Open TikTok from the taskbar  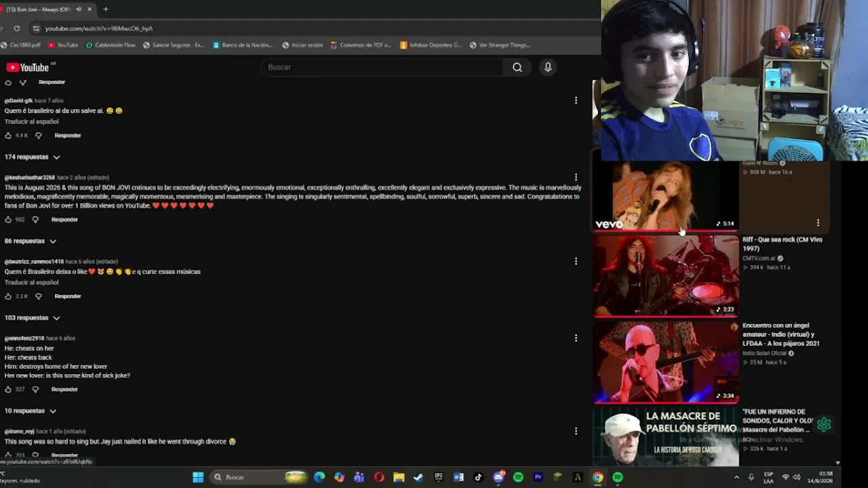coord(478,477)
